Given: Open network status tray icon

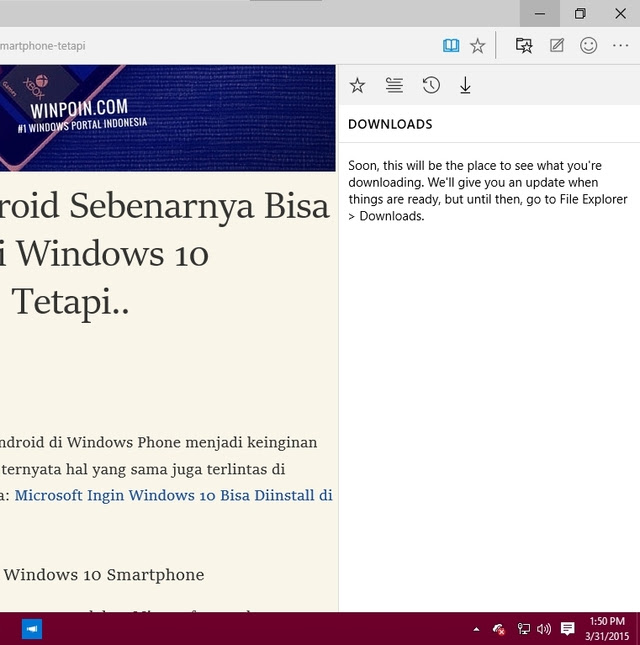Looking at the screenshot, I should coord(523,629).
